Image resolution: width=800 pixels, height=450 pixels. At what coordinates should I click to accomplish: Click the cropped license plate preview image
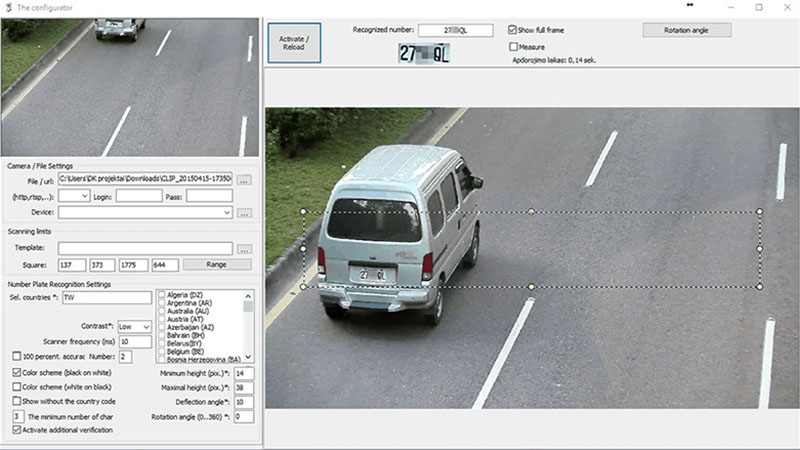[x=424, y=53]
